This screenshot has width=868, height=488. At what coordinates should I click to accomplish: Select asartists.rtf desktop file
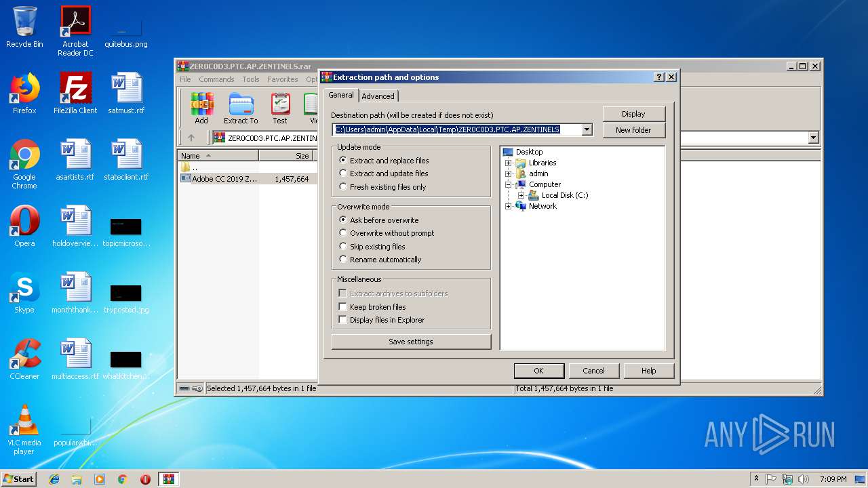coord(75,160)
